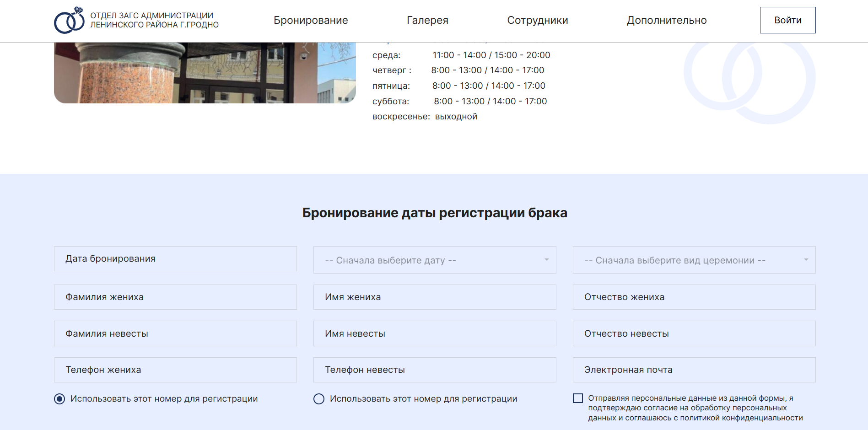
Task: Click the Войти button
Action: (x=787, y=20)
